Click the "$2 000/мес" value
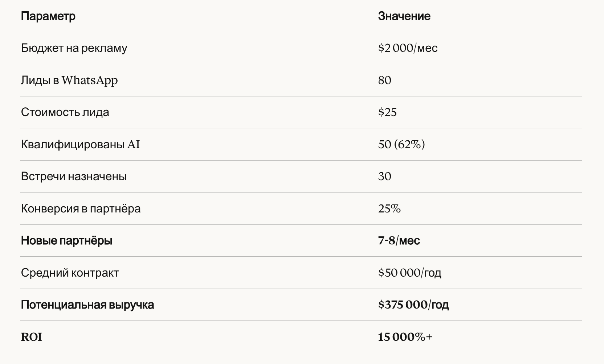This screenshot has width=604, height=364. pyautogui.click(x=408, y=48)
